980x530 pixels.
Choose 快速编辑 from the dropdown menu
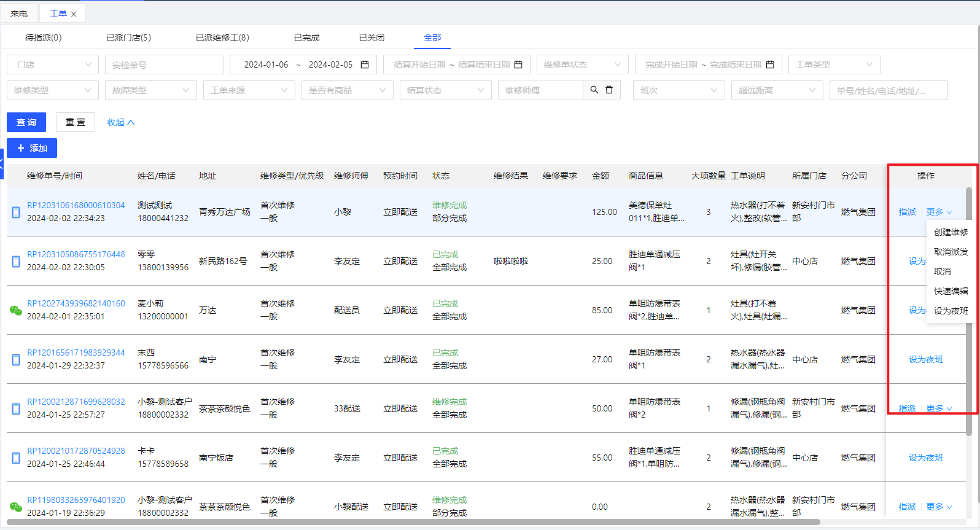coord(951,291)
